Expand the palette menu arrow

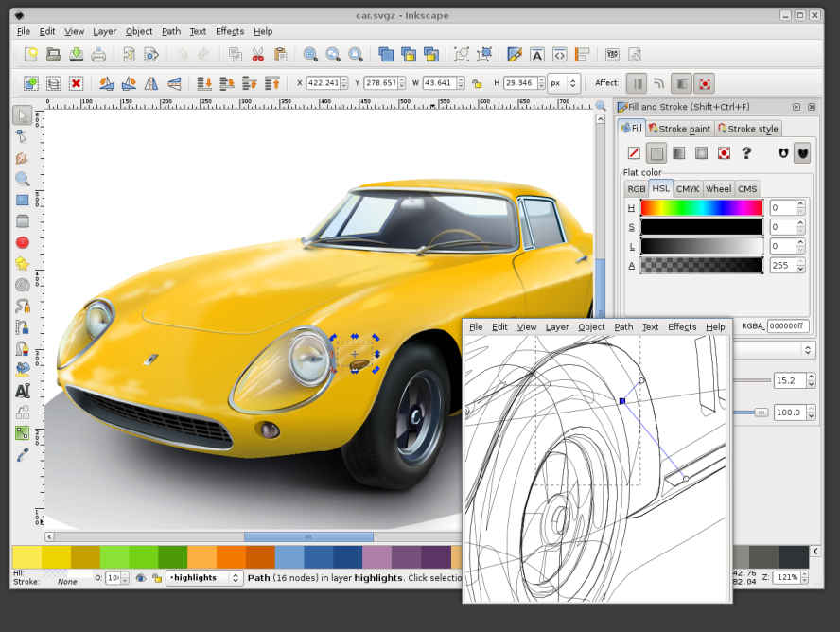815,552
